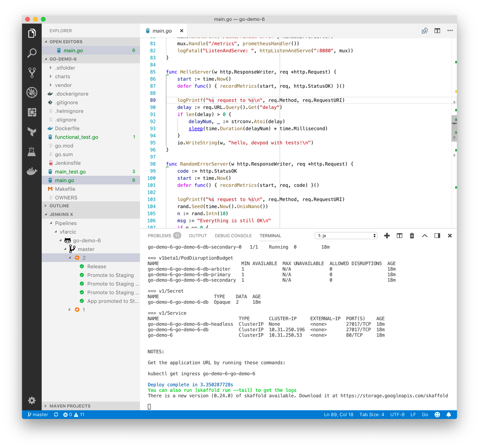Screen dimensions: 479x448
Task: Click the Go language indicator in status bar
Action: click(425, 414)
